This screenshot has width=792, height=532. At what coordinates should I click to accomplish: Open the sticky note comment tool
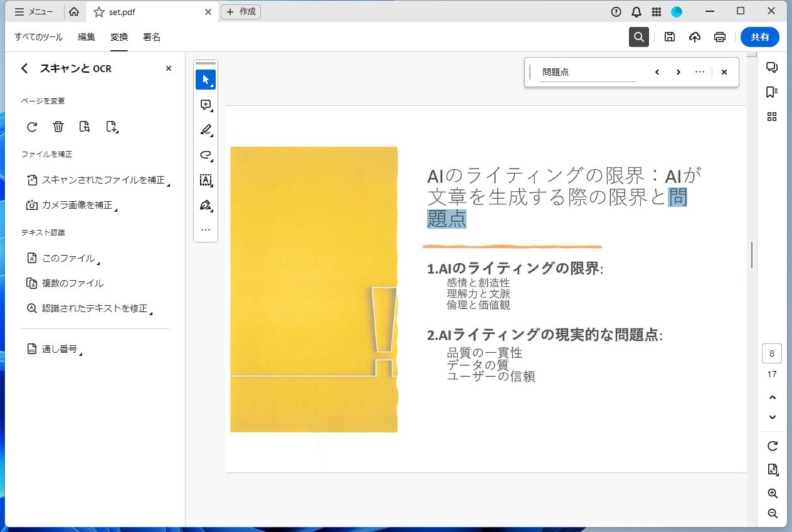[x=206, y=105]
